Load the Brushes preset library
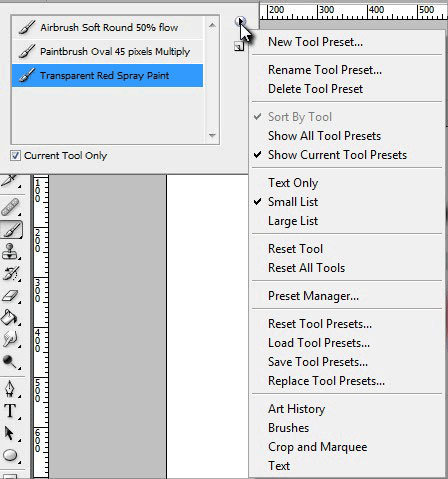The height and width of the screenshot is (479, 448). (x=289, y=428)
